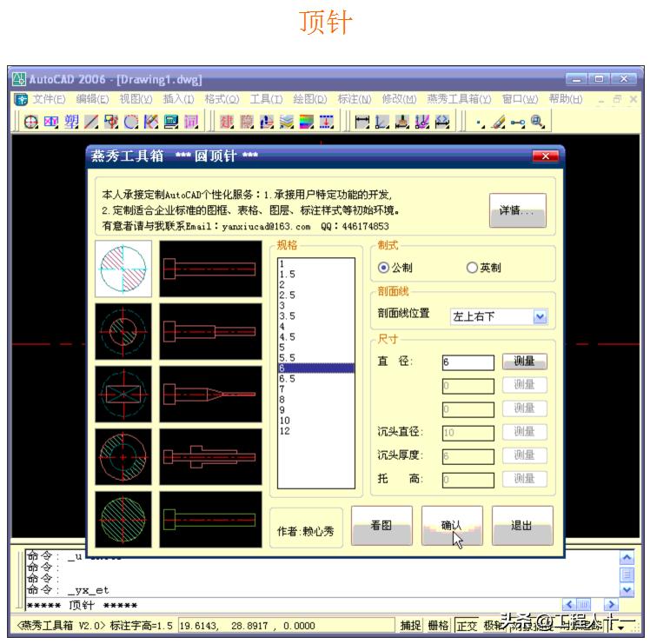This screenshot has height=644, width=650.
Task: Click the 词 character toolbar icon
Action: 191,122
